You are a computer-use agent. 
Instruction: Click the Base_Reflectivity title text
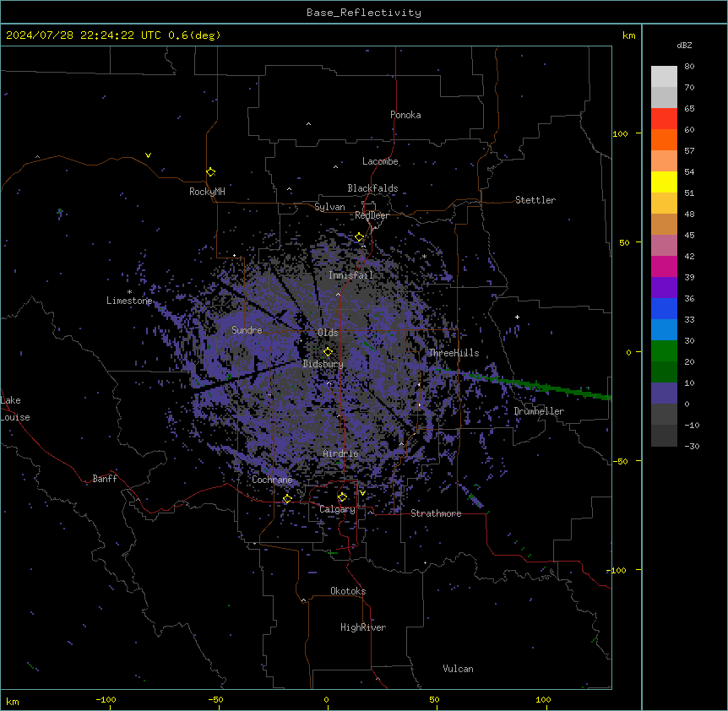point(364,13)
